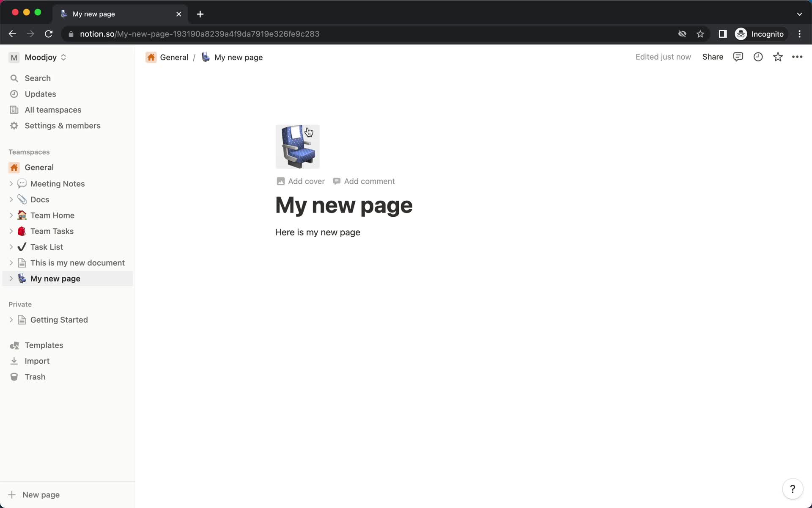Click Add cover button on page
812x508 pixels.
tap(300, 181)
